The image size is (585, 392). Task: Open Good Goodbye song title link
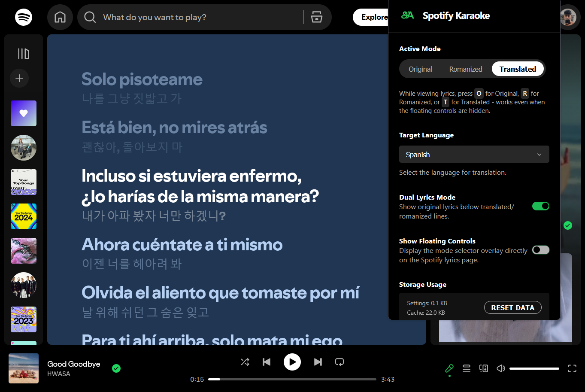point(74,364)
